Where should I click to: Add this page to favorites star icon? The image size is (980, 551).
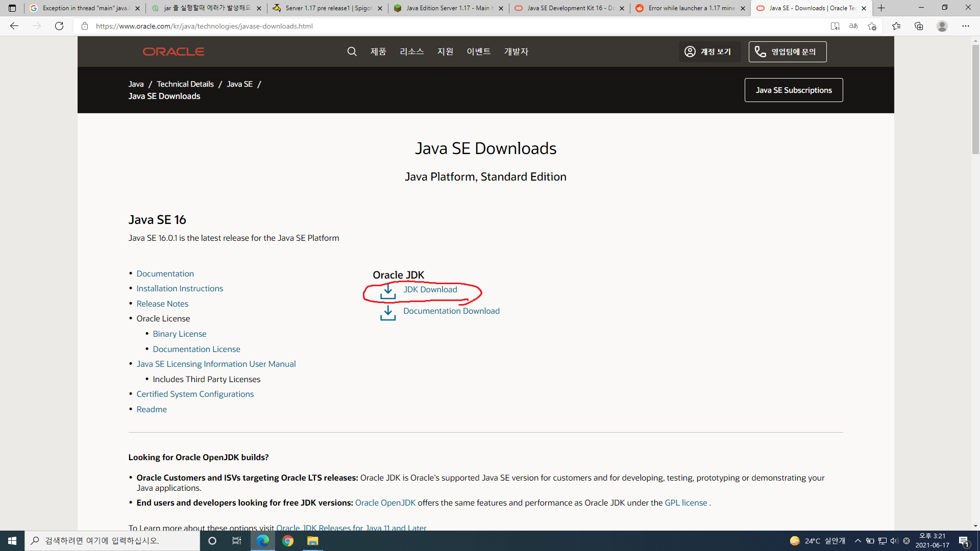click(x=872, y=26)
